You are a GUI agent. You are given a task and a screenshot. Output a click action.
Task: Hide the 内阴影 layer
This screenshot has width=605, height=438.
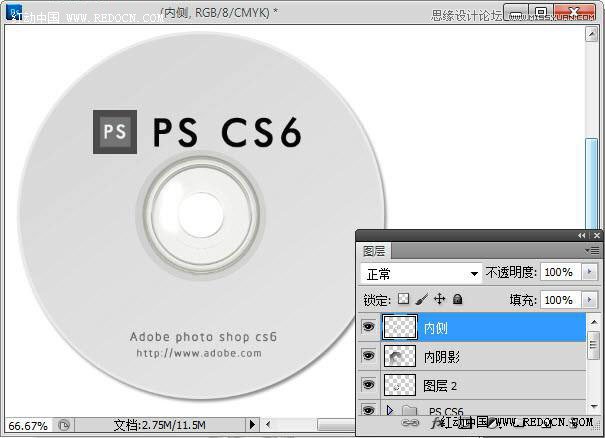tap(368, 355)
